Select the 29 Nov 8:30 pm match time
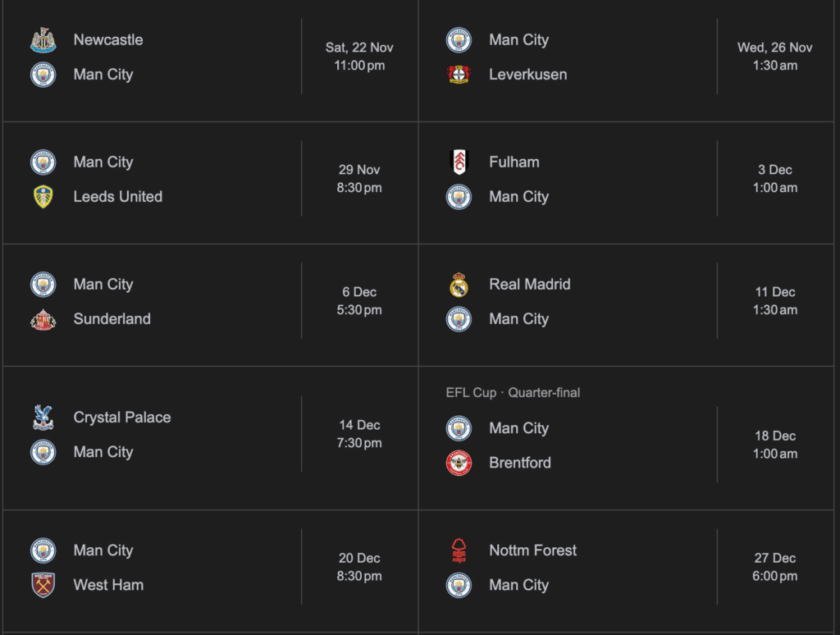 click(359, 179)
